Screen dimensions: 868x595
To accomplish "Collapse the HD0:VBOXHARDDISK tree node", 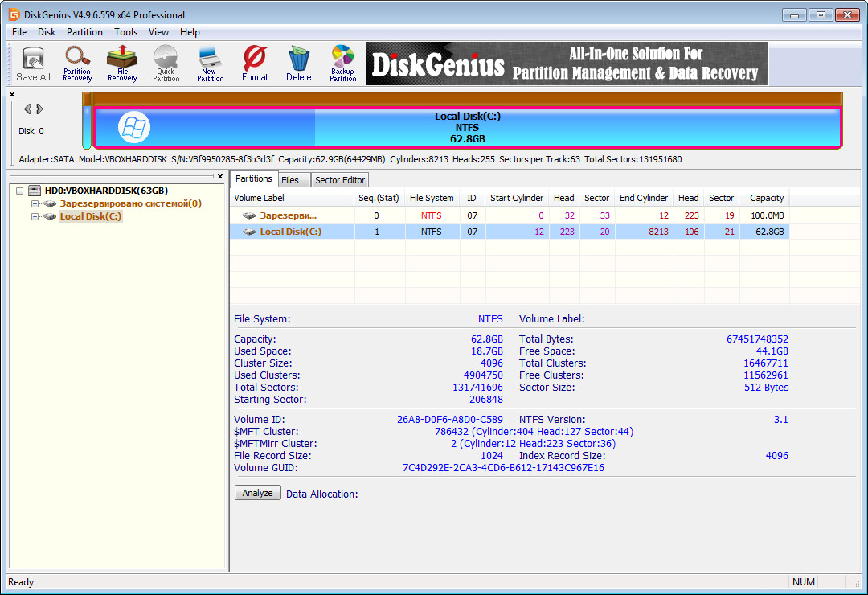I will (20, 191).
